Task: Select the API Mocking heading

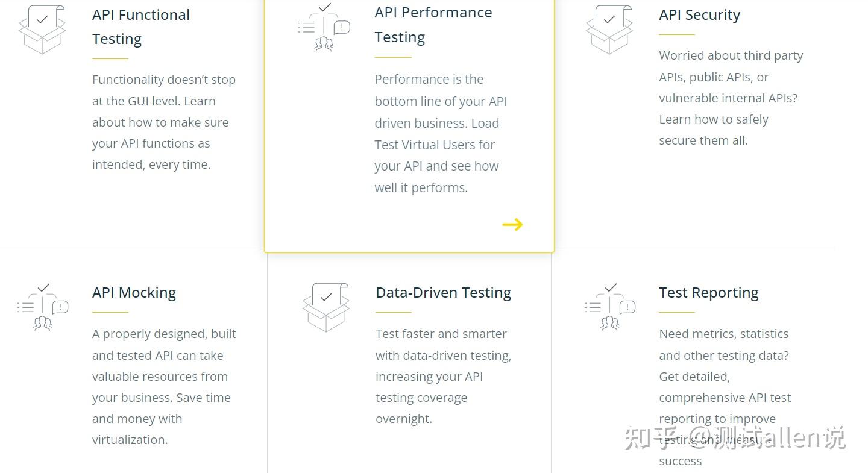Action: click(134, 293)
